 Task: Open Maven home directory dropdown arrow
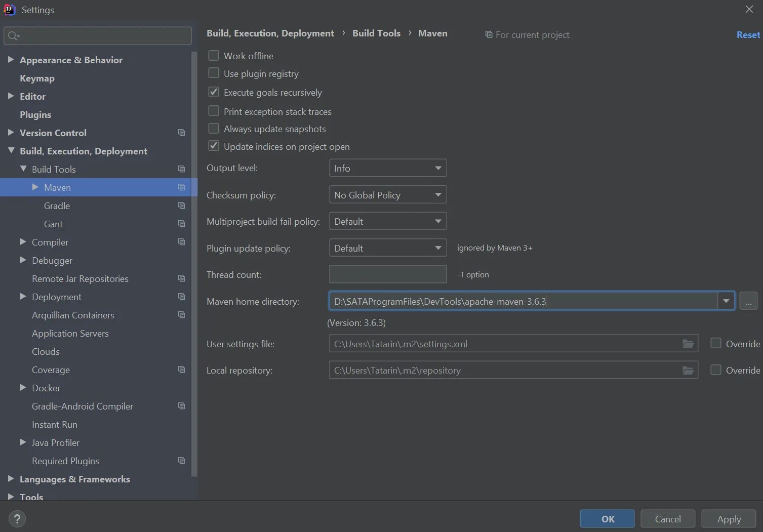[x=726, y=301]
